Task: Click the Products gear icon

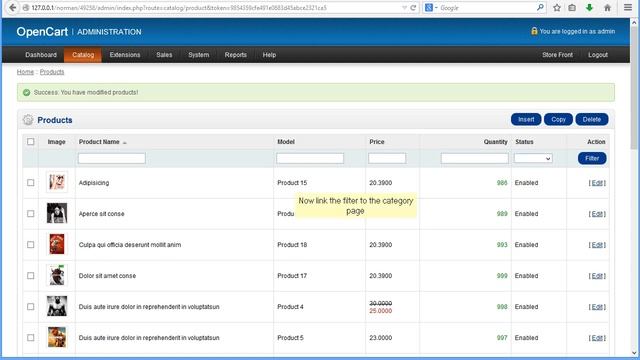Action: [x=28, y=120]
